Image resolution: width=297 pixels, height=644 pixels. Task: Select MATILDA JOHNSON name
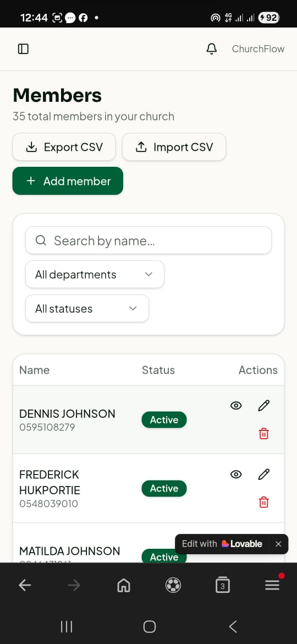point(70,551)
